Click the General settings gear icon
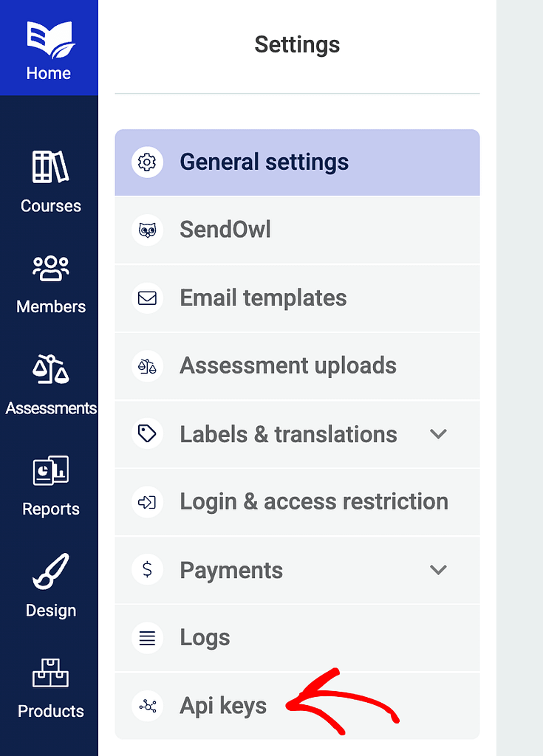Screen dimensions: 543x756 [x=147, y=162]
